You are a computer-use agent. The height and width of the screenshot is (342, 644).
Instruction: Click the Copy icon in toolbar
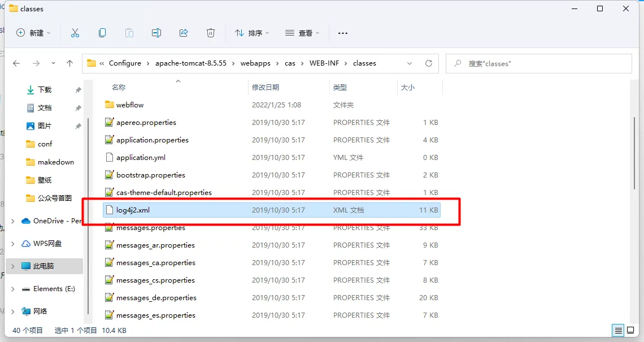[102, 33]
